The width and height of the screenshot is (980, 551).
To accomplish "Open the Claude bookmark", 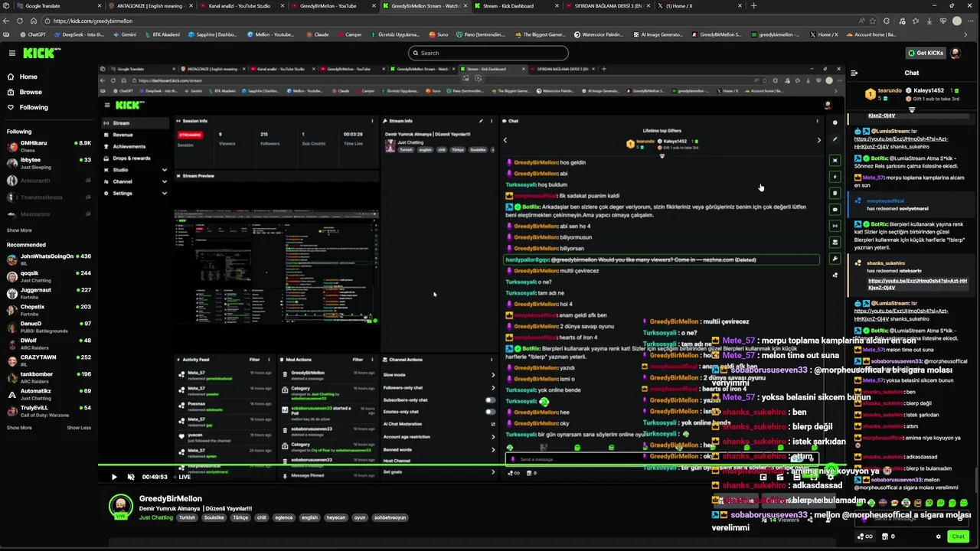I will pyautogui.click(x=318, y=34).
